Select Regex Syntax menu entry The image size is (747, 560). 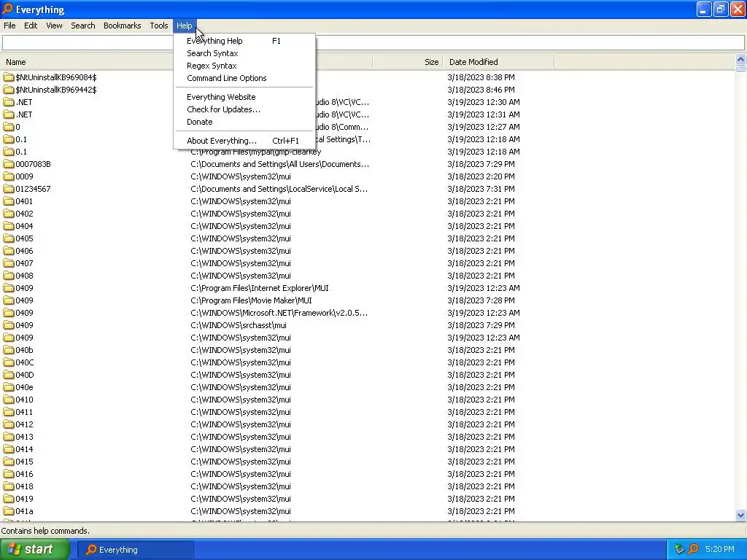click(x=244, y=66)
